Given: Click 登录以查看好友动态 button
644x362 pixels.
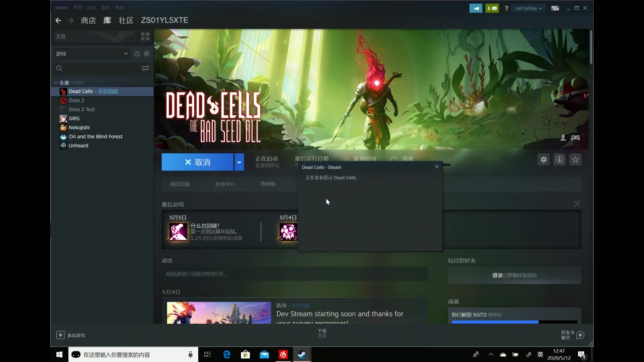Looking at the screenshot, I should pyautogui.click(x=514, y=276).
